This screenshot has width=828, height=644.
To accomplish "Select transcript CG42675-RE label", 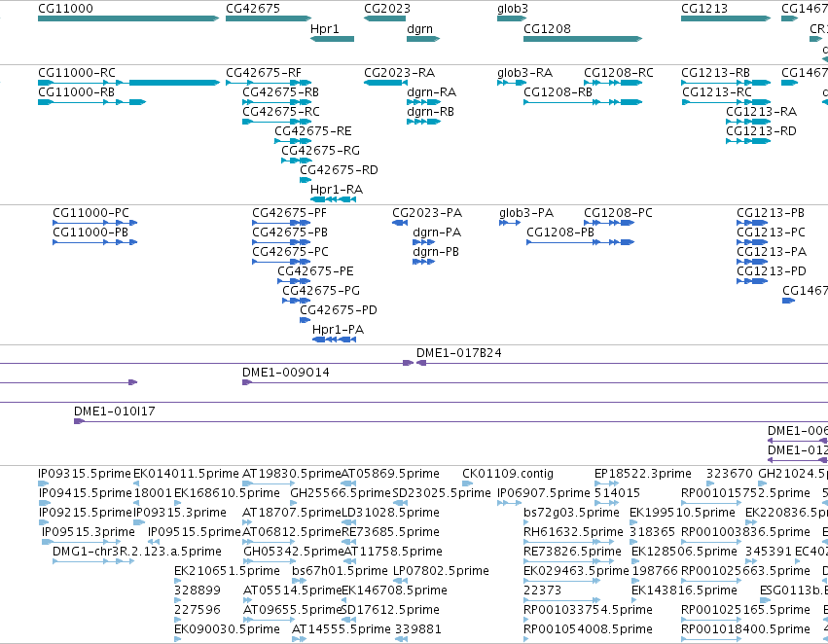I will coord(313,131).
